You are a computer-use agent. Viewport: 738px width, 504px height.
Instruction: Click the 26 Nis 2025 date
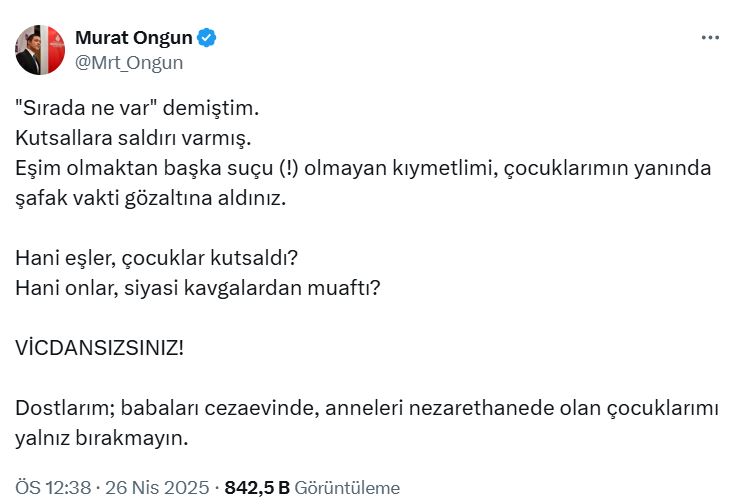[x=157, y=488]
